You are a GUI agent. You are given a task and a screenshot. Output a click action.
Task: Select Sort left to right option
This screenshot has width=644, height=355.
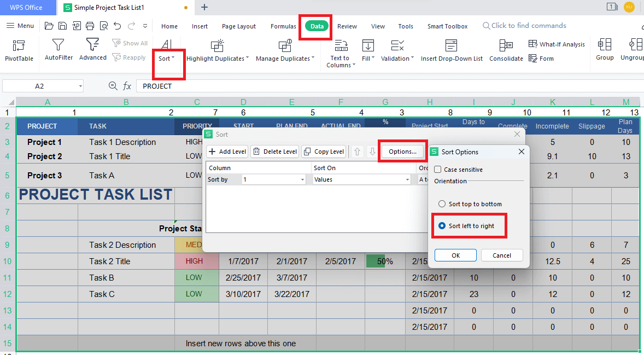coord(442,226)
